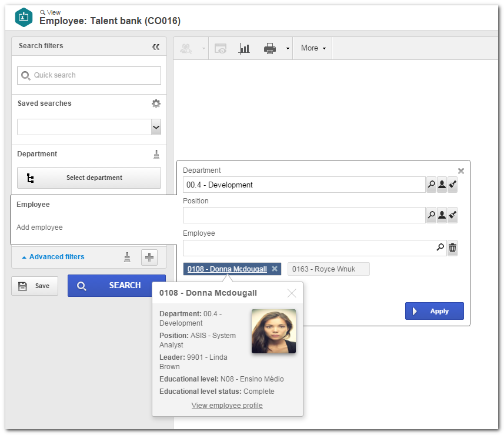
Task: Click magnifier in the Employee field
Action: 440,247
